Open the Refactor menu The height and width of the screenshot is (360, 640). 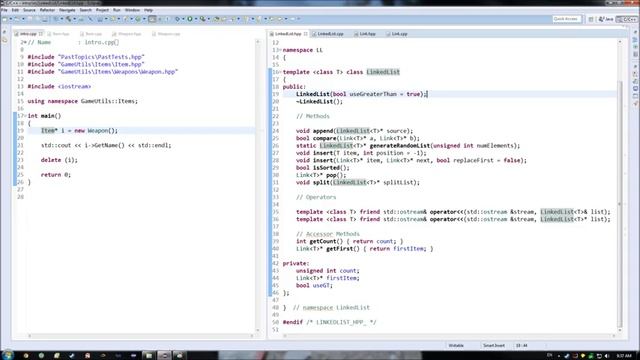click(x=47, y=10)
